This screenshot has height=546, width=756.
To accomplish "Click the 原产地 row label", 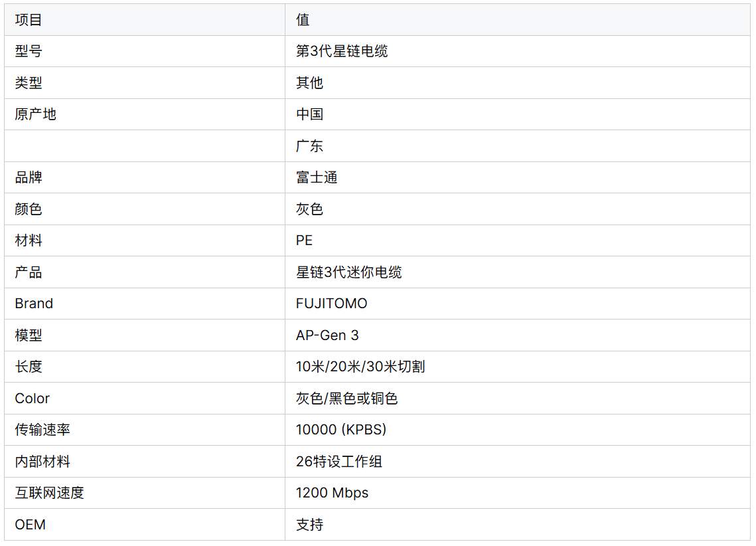I will pos(36,114).
